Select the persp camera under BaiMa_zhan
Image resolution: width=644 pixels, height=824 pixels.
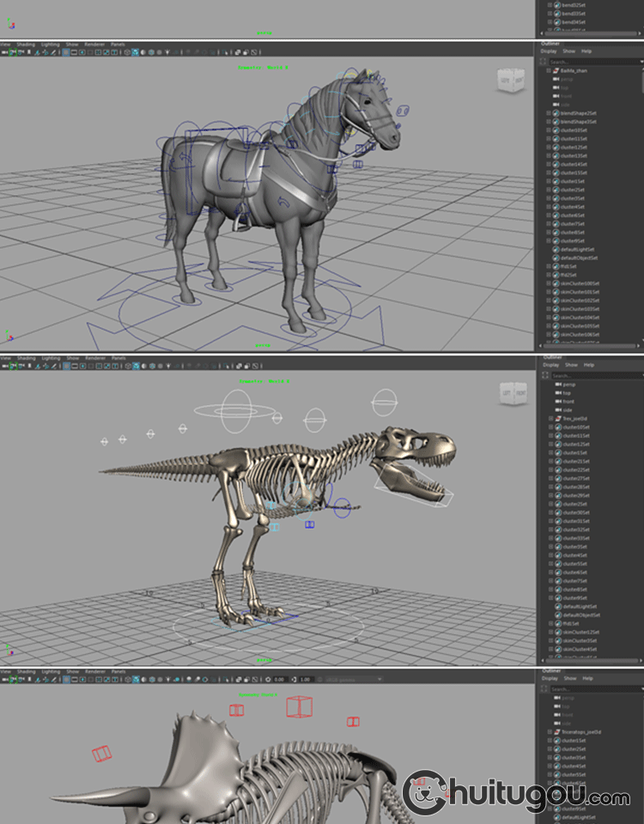point(568,79)
